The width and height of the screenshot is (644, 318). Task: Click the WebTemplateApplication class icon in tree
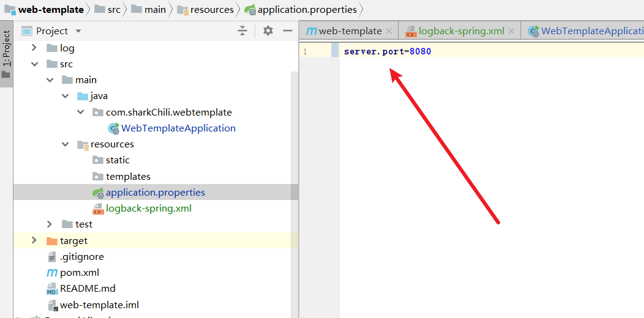pyautogui.click(x=114, y=128)
